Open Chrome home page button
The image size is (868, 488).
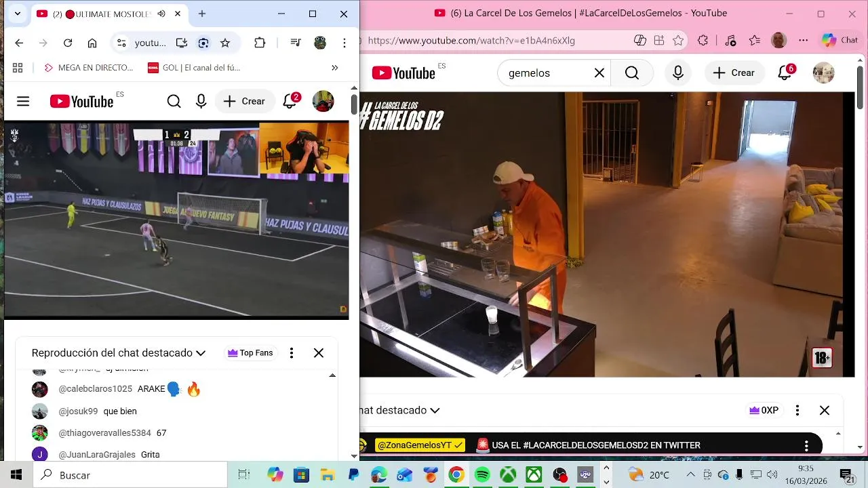92,43
